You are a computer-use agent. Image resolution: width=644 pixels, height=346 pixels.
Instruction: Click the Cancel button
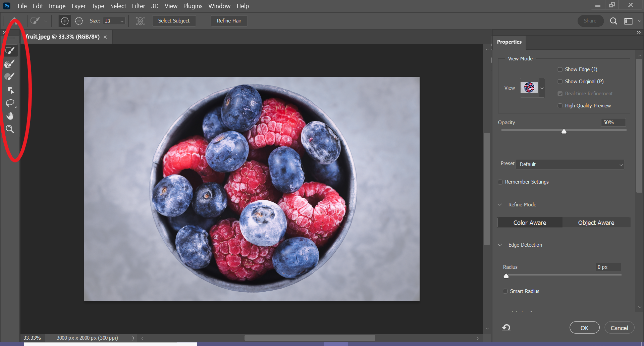point(619,328)
